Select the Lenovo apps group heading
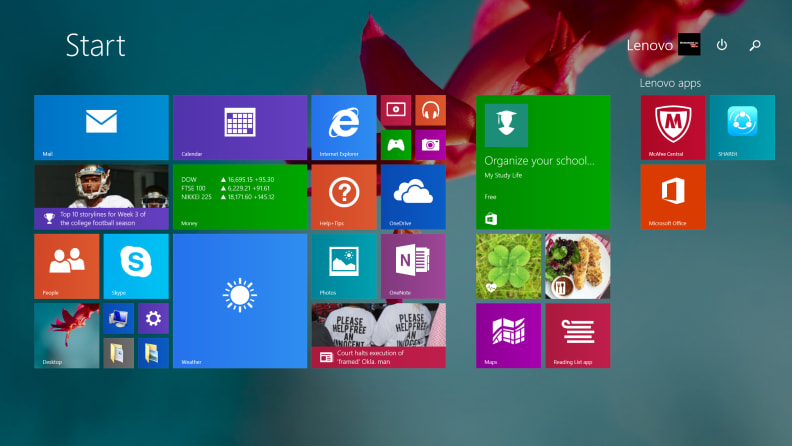Image resolution: width=792 pixels, height=446 pixels. coord(670,83)
